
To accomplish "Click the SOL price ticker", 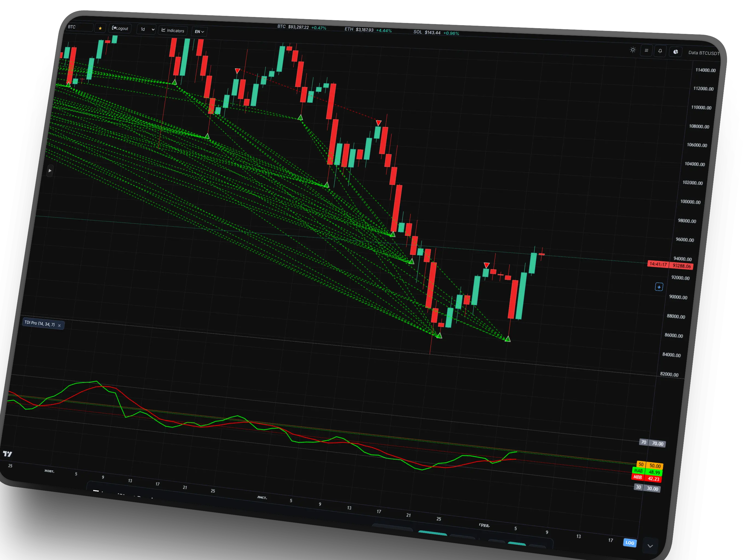I will (x=436, y=33).
